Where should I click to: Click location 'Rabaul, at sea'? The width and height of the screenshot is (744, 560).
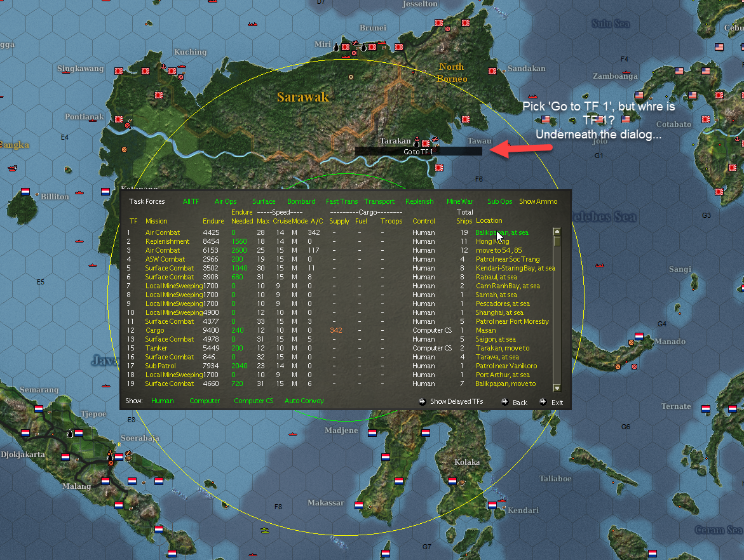click(496, 277)
